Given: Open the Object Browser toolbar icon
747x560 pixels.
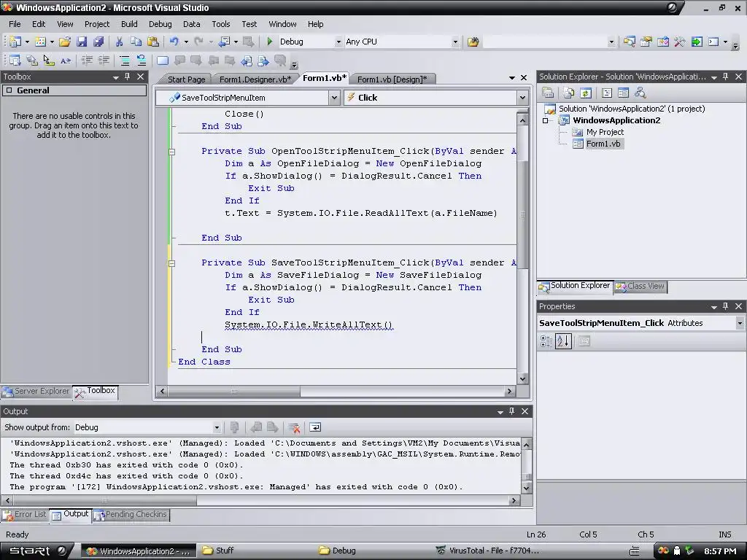Looking at the screenshot, I should click(x=662, y=42).
